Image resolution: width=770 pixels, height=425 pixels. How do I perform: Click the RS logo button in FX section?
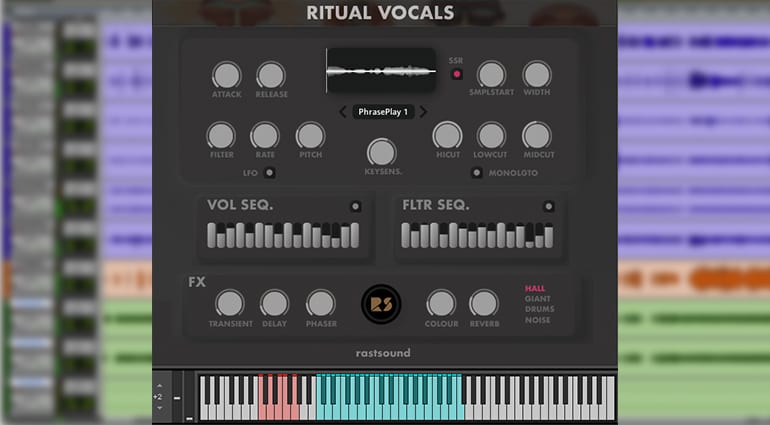tap(382, 304)
